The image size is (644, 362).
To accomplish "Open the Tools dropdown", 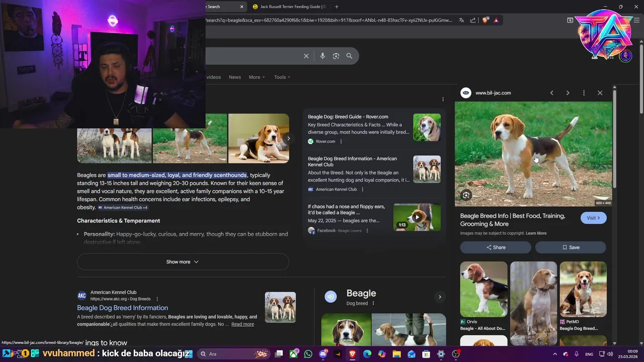I will point(282,77).
